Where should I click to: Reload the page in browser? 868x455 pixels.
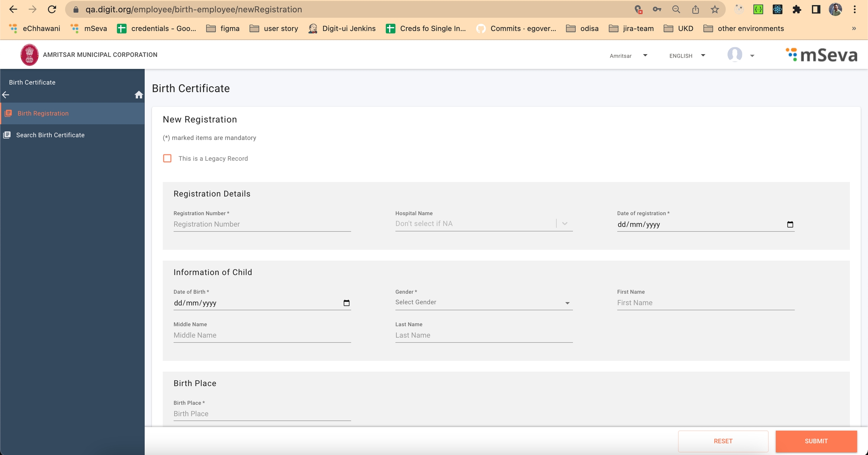(52, 9)
